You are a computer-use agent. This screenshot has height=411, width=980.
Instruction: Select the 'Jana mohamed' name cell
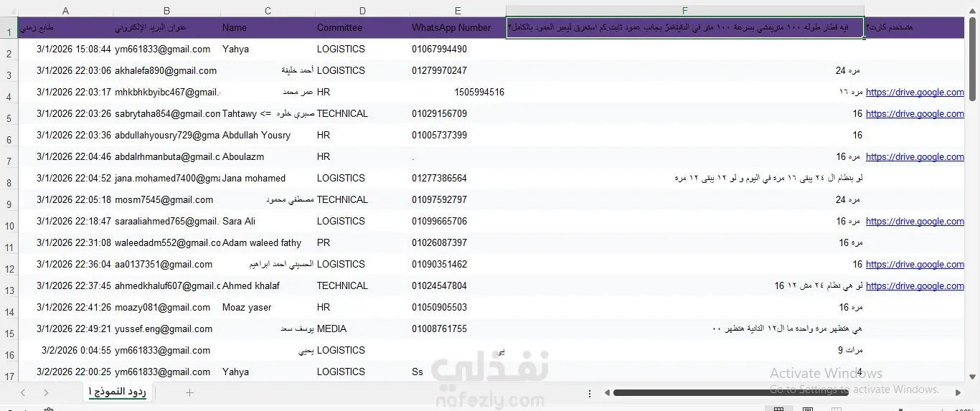tap(268, 178)
